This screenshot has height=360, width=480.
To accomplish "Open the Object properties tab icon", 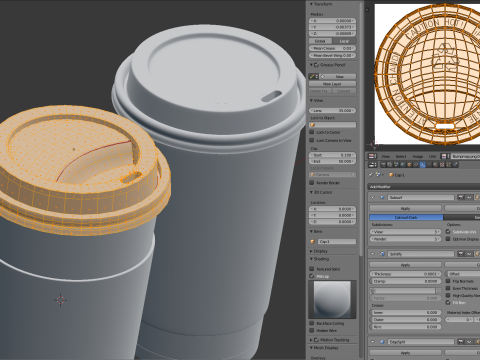I will pos(409,165).
